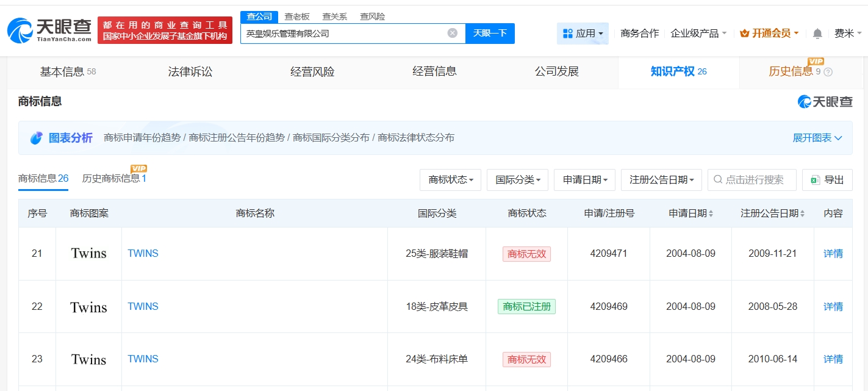Expand the 展开图表 chart section
The image size is (868, 391).
pos(817,138)
